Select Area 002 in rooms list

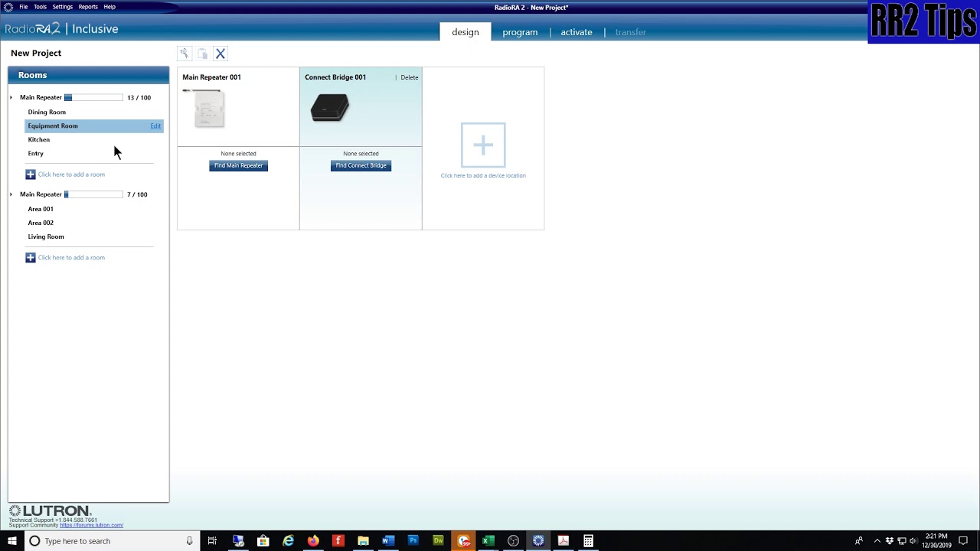point(41,223)
